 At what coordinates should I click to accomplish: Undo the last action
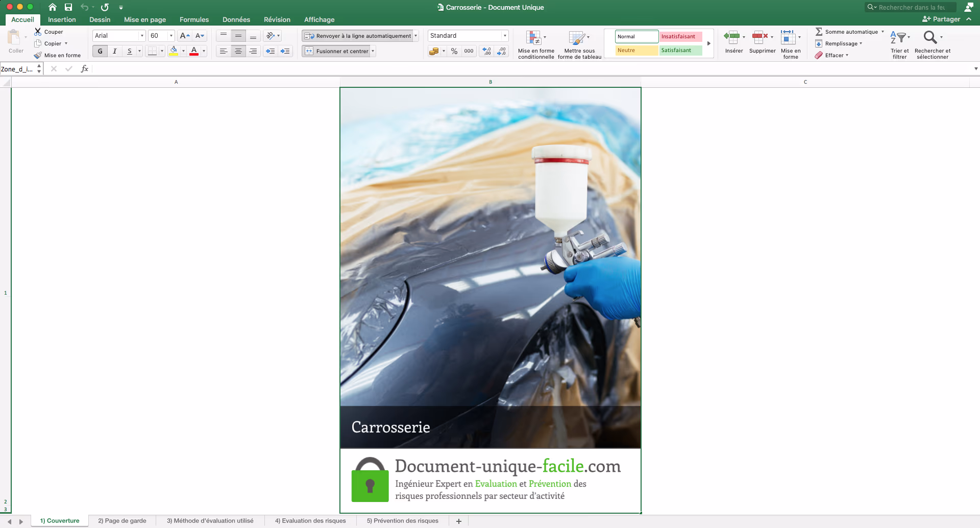tap(85, 7)
